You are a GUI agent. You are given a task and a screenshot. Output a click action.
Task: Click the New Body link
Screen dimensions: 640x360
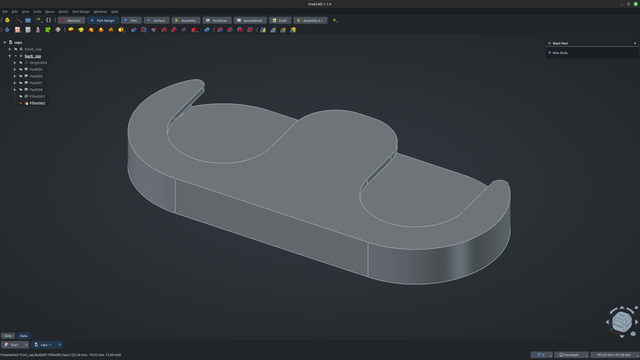[x=560, y=53]
